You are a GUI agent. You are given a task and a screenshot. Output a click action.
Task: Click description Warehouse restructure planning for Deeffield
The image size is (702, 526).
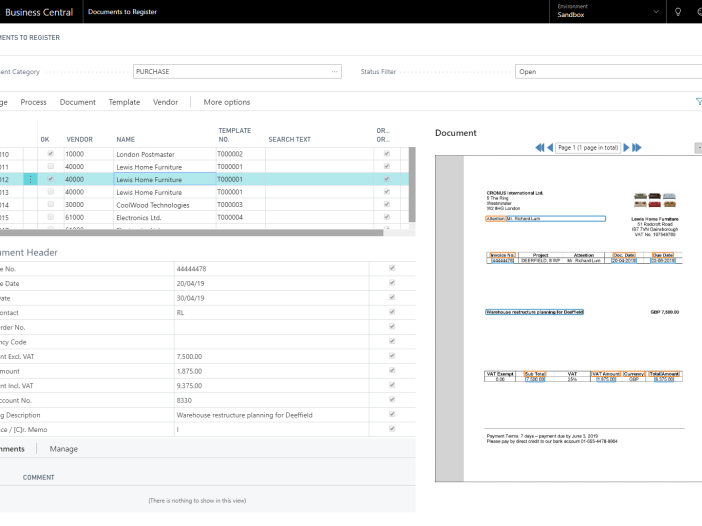(x=244, y=415)
